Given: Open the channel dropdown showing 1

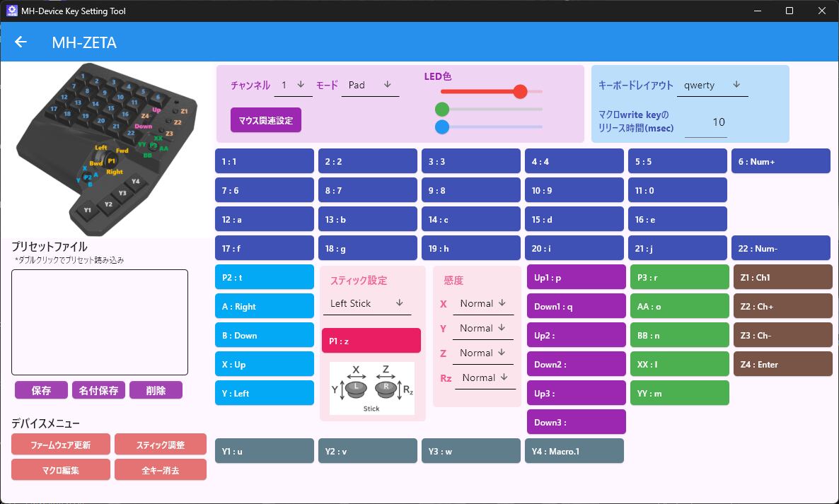Looking at the screenshot, I should [x=293, y=85].
